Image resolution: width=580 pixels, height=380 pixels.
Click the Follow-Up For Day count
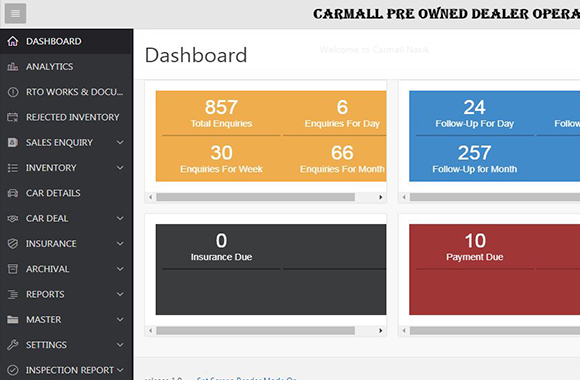[475, 107]
